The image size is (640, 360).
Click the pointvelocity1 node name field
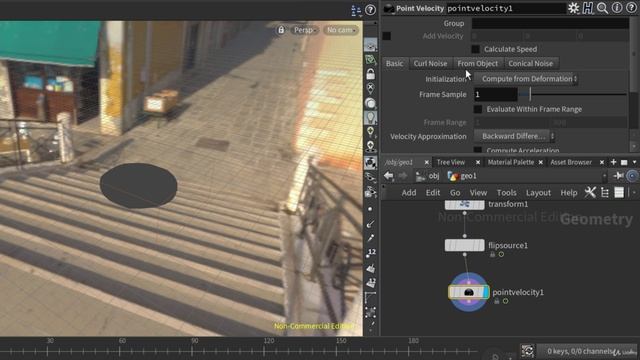505,8
